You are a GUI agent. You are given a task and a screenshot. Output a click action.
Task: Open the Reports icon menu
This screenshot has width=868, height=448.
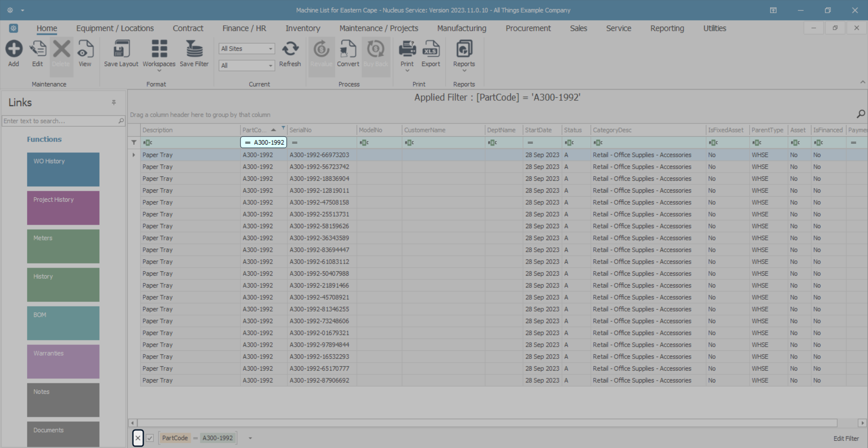(x=464, y=49)
